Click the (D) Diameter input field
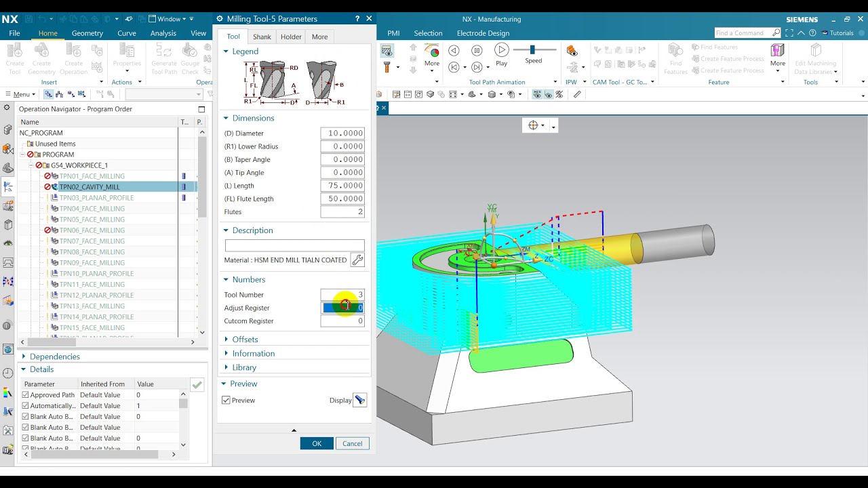Screen dimensions: 868x488 [342, 134]
